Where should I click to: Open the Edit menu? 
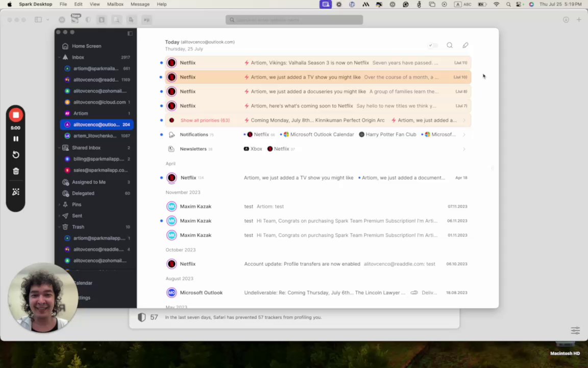(78, 4)
